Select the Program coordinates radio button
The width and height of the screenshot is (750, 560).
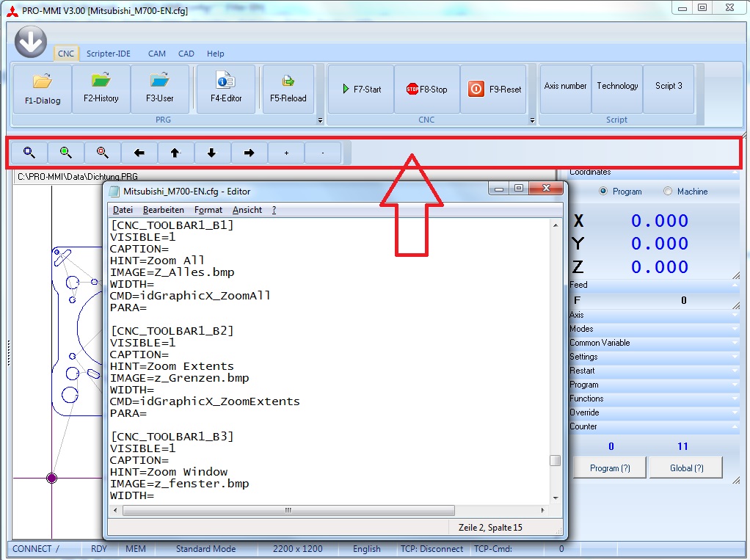pyautogui.click(x=604, y=192)
